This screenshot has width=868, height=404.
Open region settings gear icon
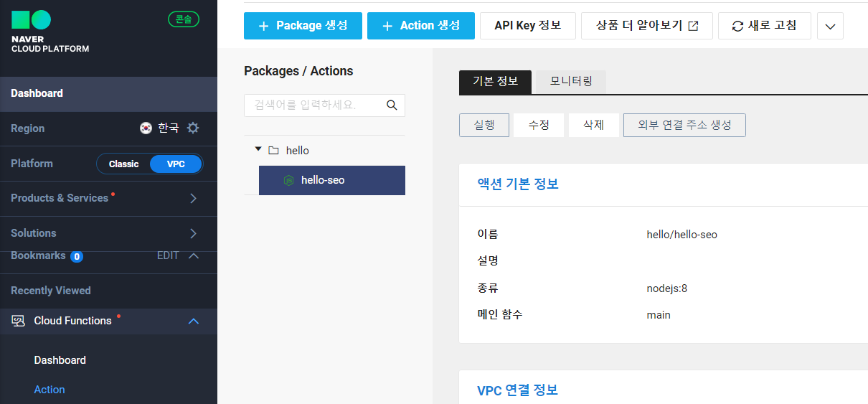point(193,128)
